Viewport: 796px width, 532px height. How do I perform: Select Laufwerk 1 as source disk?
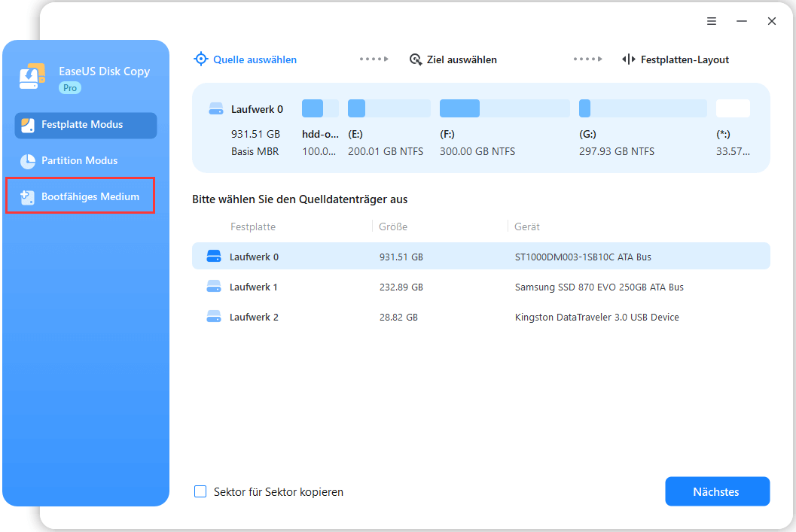(x=480, y=287)
